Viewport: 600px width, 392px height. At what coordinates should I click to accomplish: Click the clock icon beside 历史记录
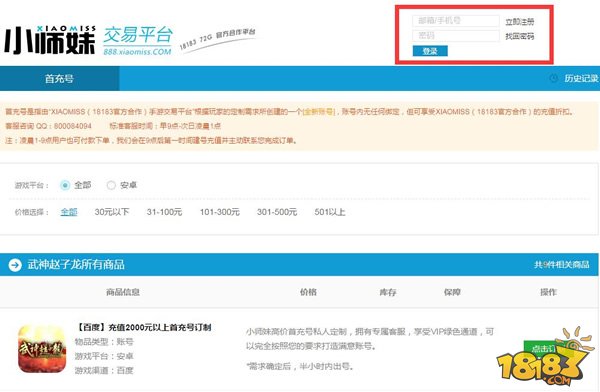pyautogui.click(x=554, y=78)
